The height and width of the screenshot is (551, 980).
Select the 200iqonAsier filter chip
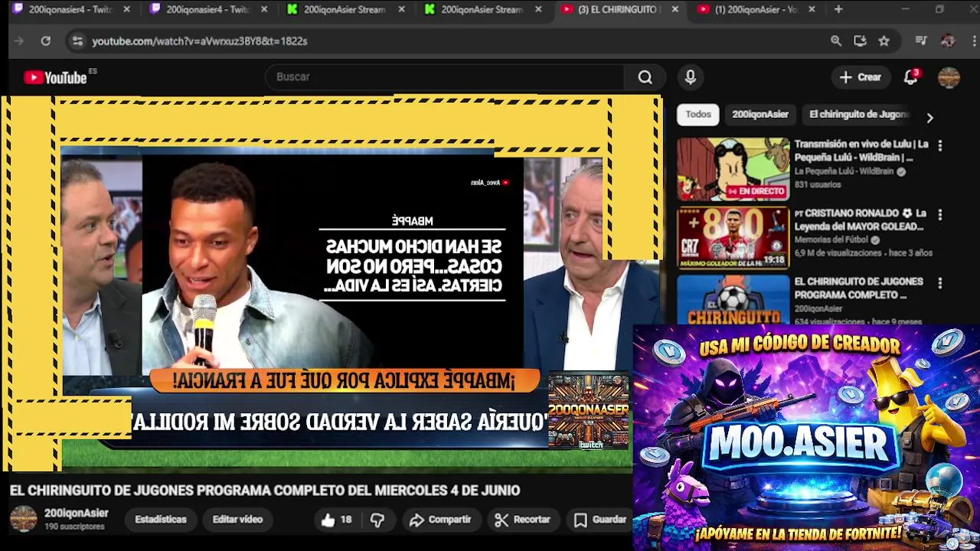tap(759, 115)
